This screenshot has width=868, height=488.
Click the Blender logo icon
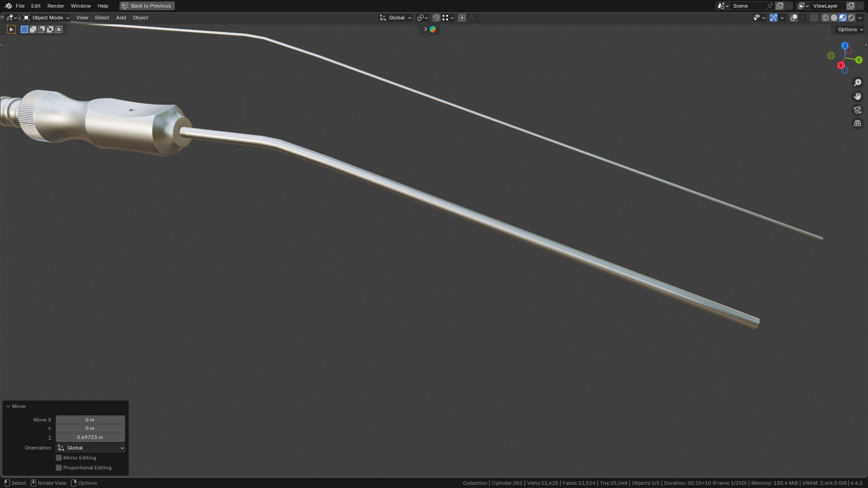click(8, 6)
